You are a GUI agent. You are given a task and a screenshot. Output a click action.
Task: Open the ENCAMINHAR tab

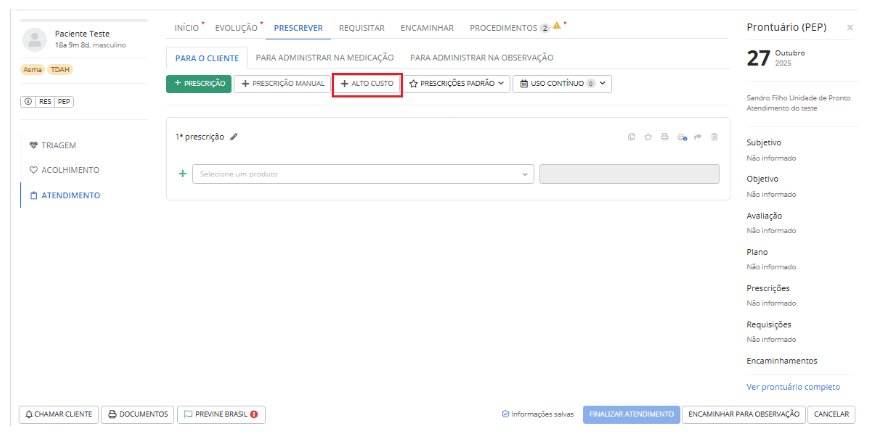pyautogui.click(x=427, y=28)
